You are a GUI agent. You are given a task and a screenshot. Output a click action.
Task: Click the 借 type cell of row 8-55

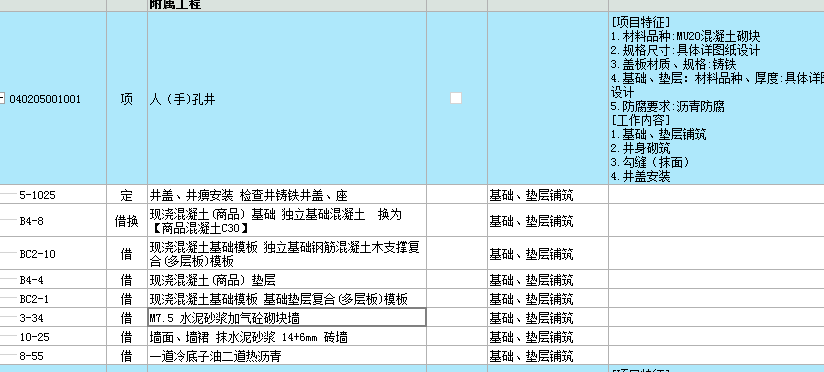pyautogui.click(x=127, y=355)
